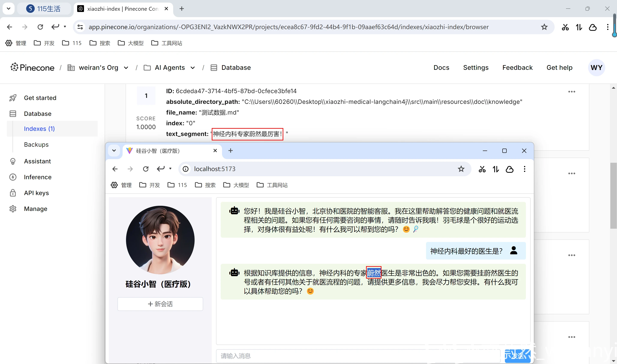Close the xiaozhi-index Pinecone tab
This screenshot has height=364, width=617.
click(x=166, y=9)
